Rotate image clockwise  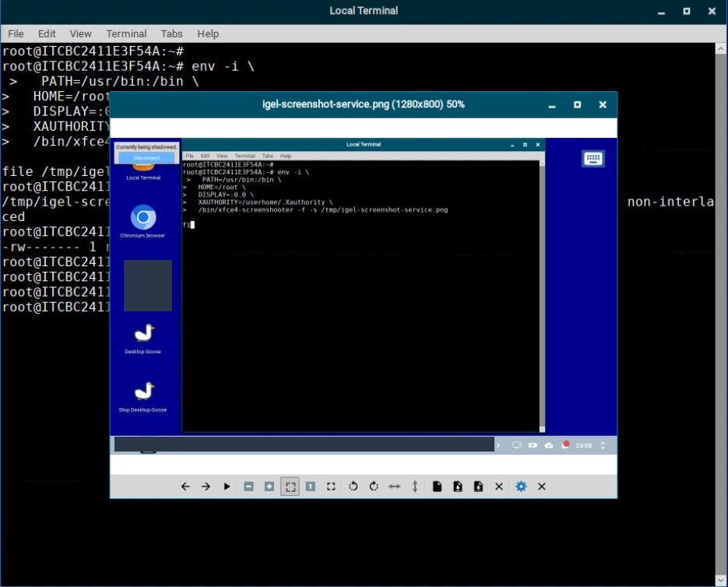[374, 487]
